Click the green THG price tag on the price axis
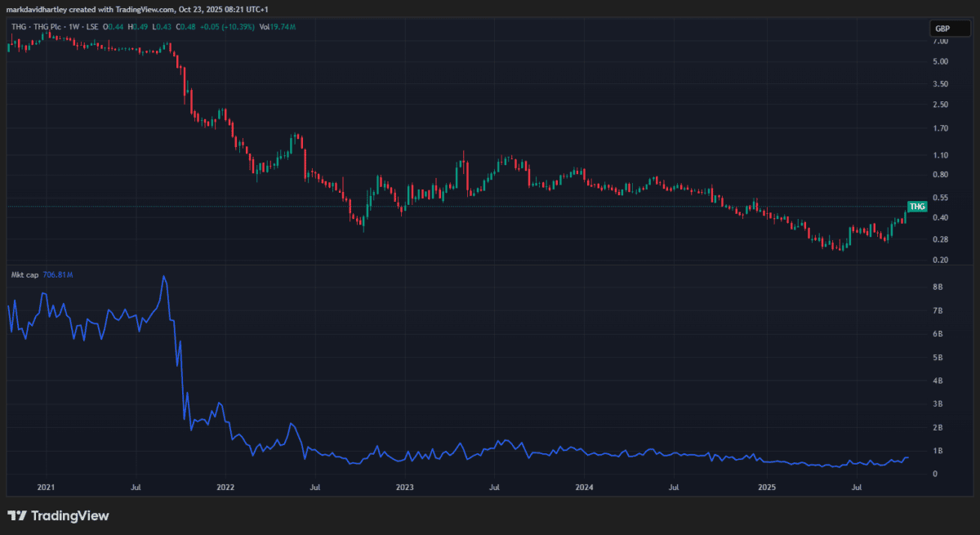 tap(917, 207)
